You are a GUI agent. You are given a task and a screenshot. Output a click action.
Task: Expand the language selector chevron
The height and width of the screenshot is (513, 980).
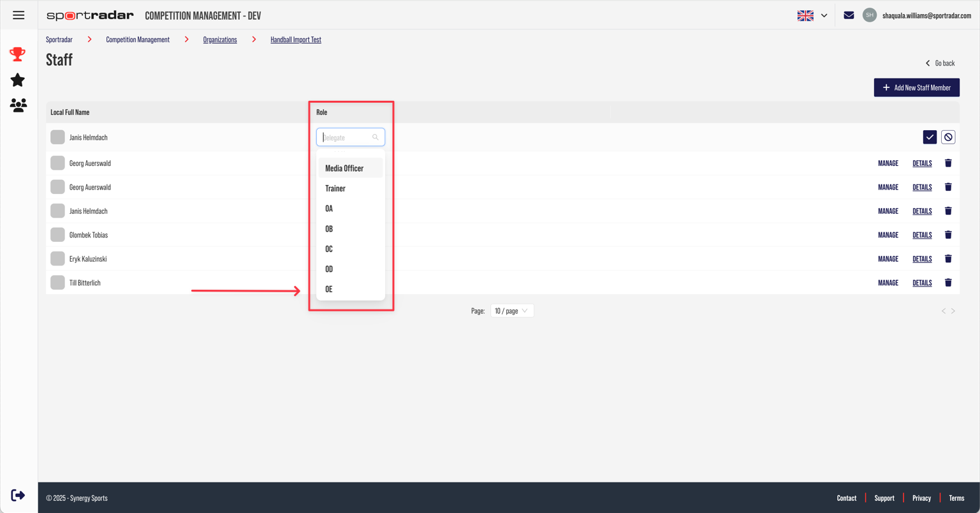(x=824, y=15)
